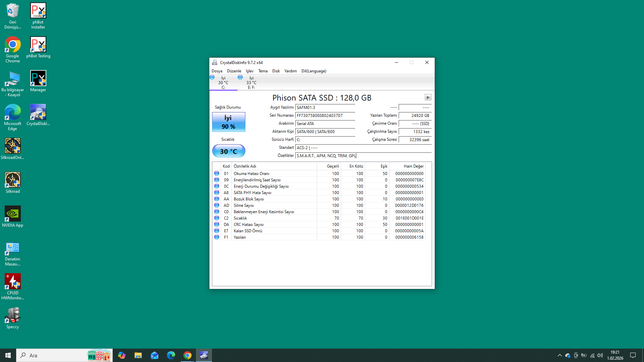Click the Ham Değer column header
The height and width of the screenshot is (362, 644).
pyautogui.click(x=413, y=166)
